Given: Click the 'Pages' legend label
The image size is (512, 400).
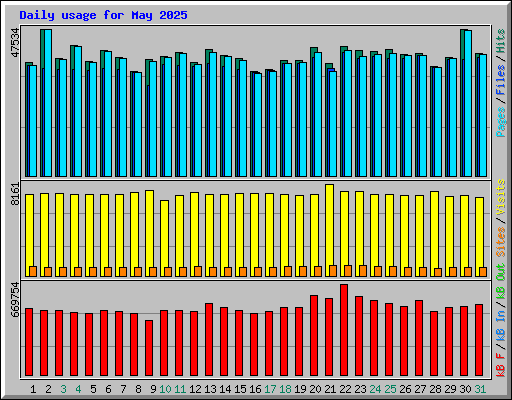Looking at the screenshot, I should pyautogui.click(x=501, y=122).
